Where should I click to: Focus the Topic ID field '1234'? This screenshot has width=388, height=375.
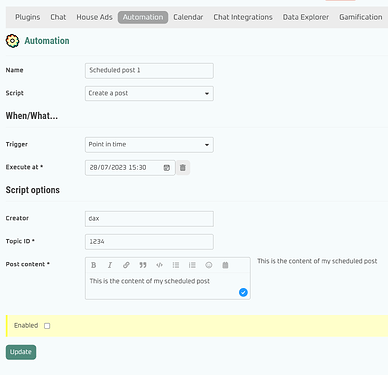tap(149, 242)
